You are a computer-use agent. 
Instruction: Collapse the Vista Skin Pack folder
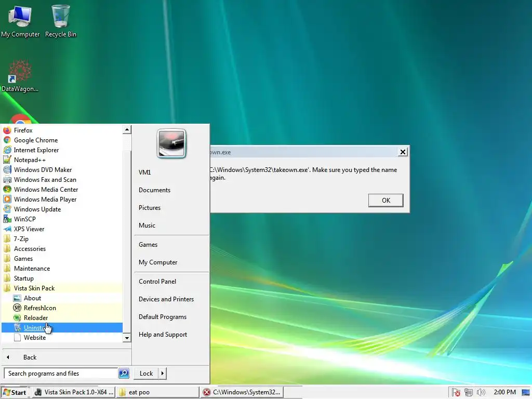coord(62,288)
